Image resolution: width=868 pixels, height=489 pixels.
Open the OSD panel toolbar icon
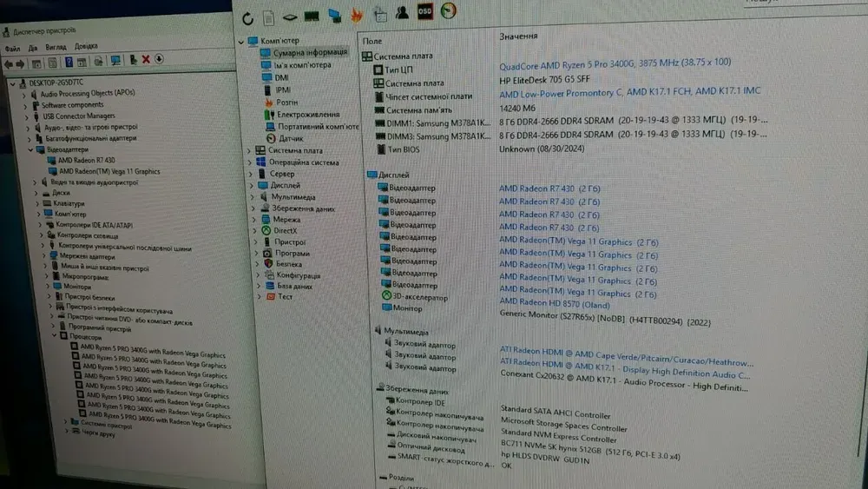424,12
